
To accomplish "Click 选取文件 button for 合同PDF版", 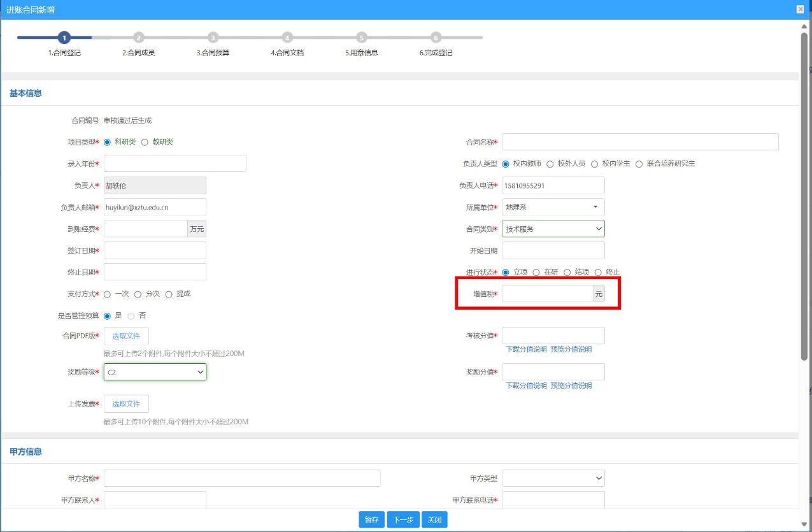I will pyautogui.click(x=126, y=336).
